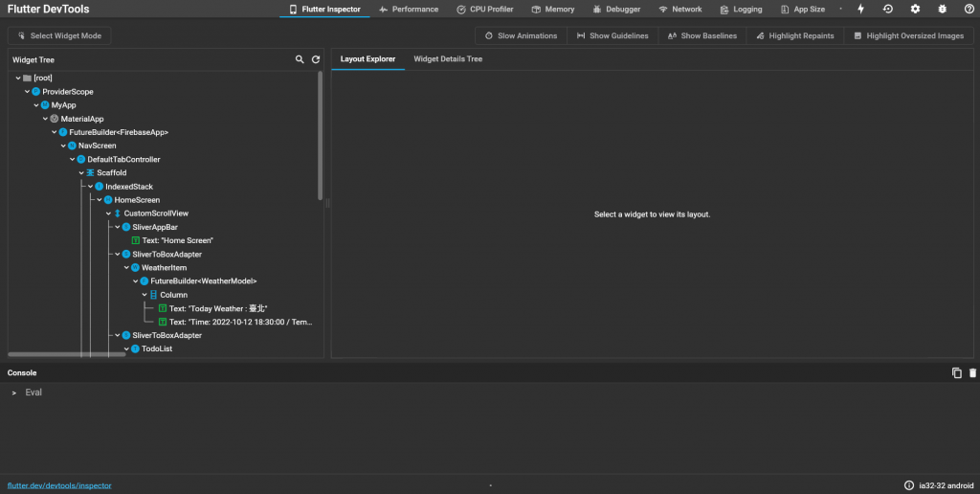Select the CustomScrollView widget icon

pyautogui.click(x=117, y=213)
